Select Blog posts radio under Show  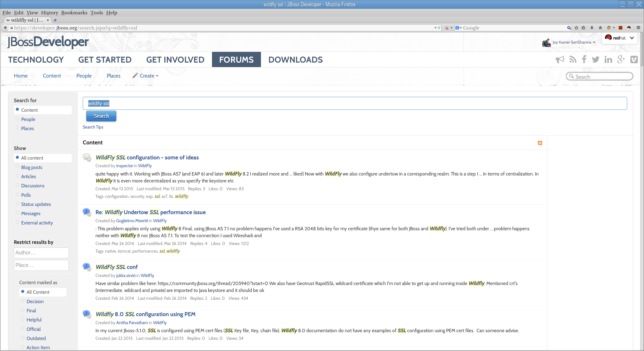click(x=17, y=167)
